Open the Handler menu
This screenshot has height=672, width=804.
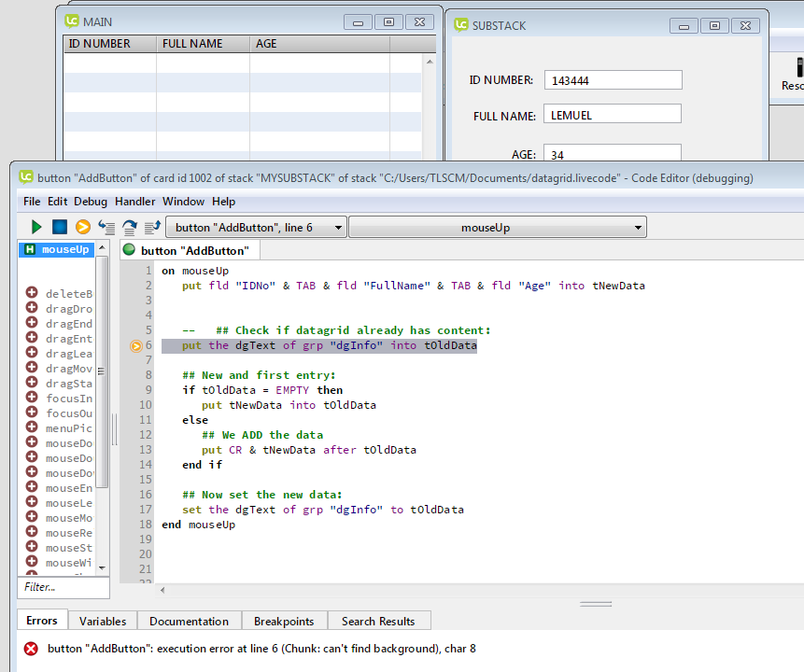coord(135,201)
